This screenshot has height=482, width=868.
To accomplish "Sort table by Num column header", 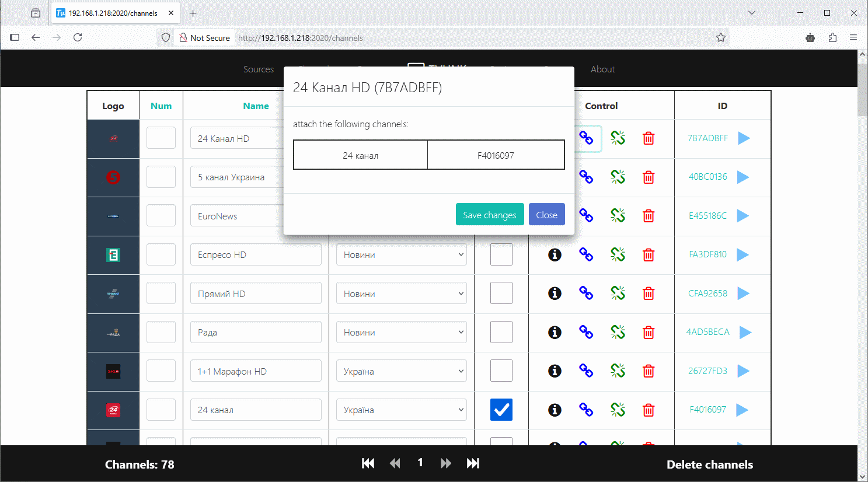I will (x=161, y=106).
